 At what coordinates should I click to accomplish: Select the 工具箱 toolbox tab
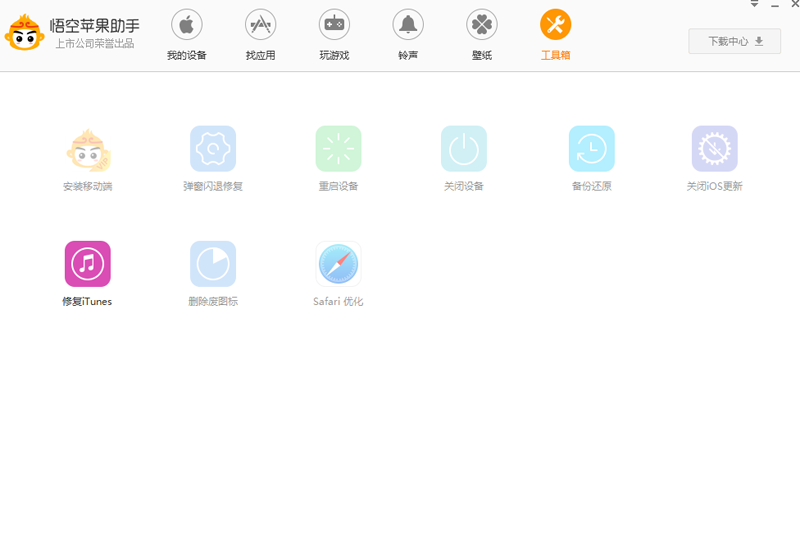[555, 35]
